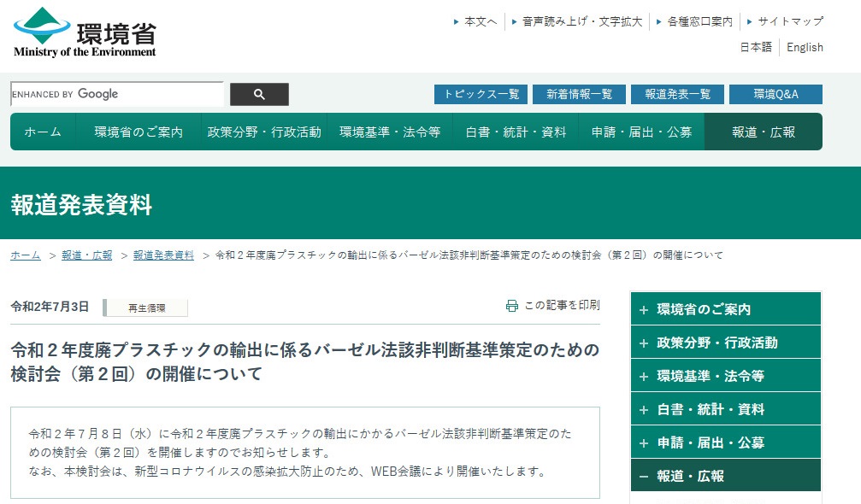861x504 pixels.
Task: Click the 音声読み上げ・文字拡大 arrow icon
Action: [512, 22]
